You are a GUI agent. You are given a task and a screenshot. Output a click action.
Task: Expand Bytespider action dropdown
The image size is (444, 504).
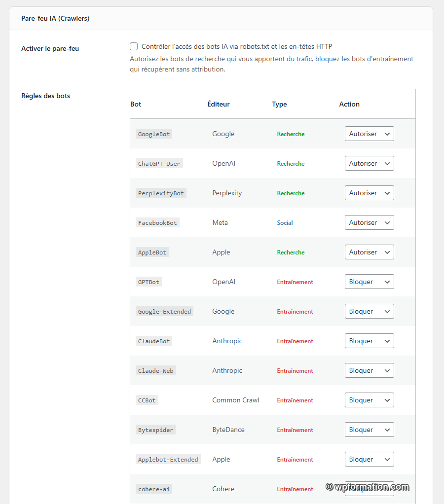[369, 430]
